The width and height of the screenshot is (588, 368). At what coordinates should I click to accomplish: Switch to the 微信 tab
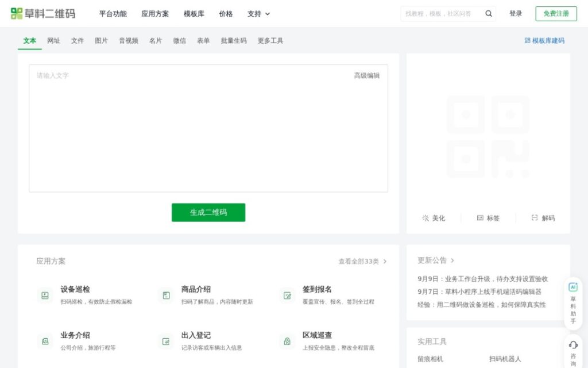click(x=179, y=41)
